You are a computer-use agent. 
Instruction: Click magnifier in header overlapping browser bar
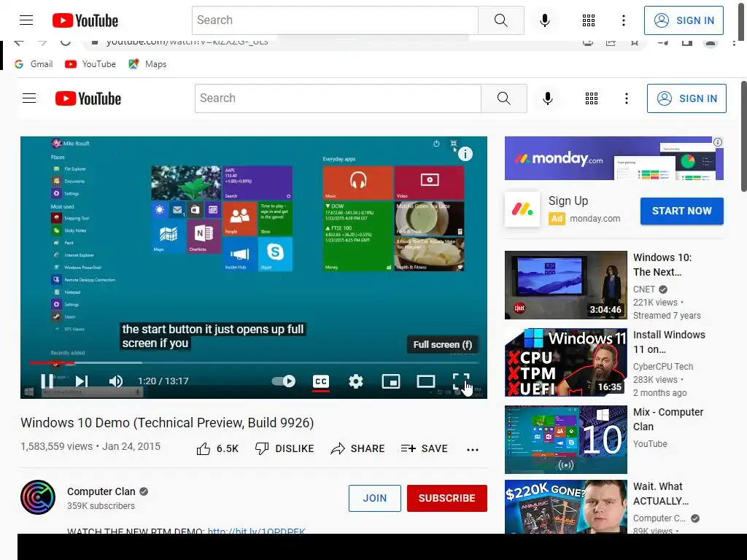tap(500, 20)
